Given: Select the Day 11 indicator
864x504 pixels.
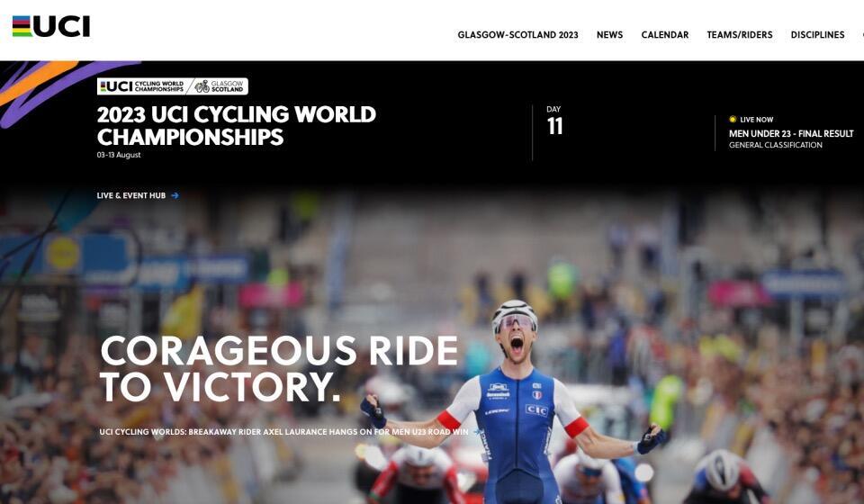Looking at the screenshot, I should [554, 121].
